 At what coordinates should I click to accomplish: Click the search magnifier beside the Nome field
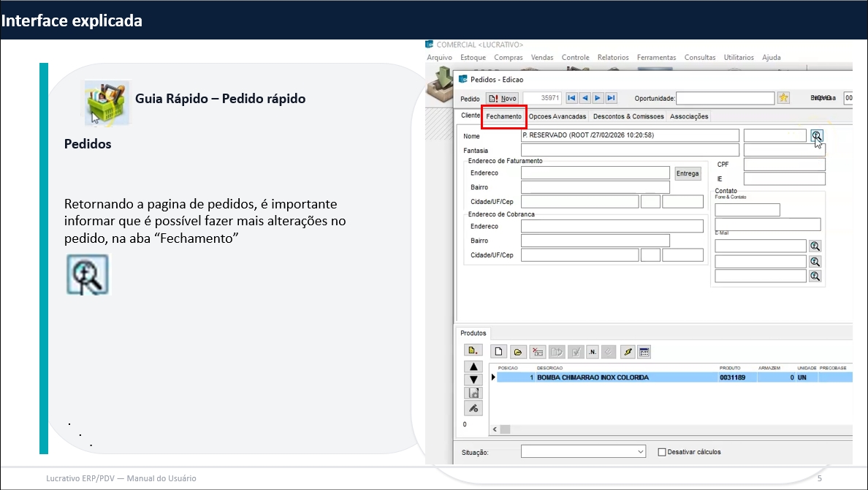(x=816, y=135)
